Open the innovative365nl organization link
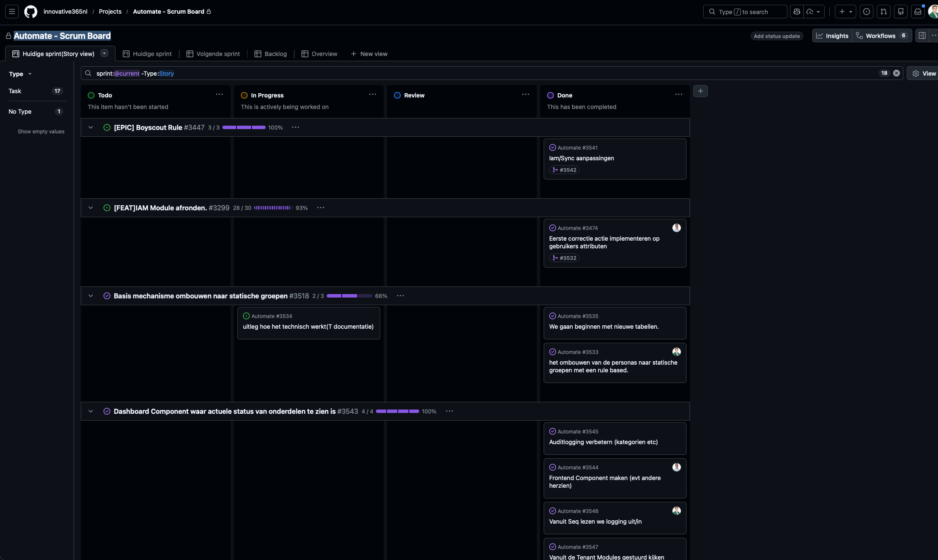This screenshot has width=938, height=560. tap(65, 12)
